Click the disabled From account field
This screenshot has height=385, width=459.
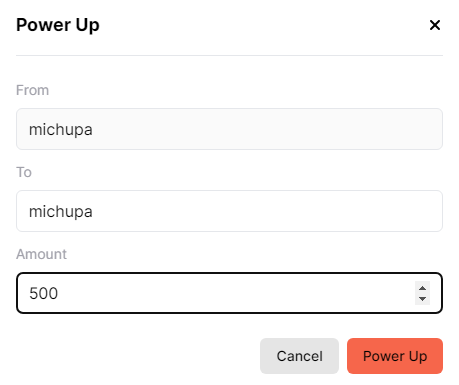(x=229, y=129)
